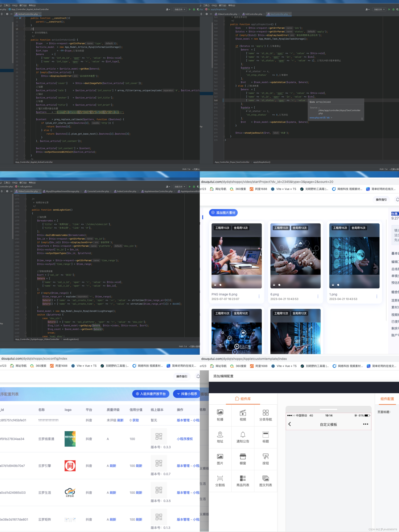Open the 组件配置 tab
Viewport: 399px width, 532px height.
coord(387,399)
